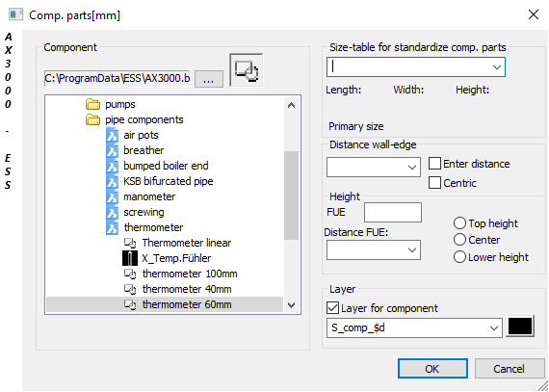This screenshot has width=549, height=392.
Task: Select the X_Temp.Fühler black sensor icon
Action: (130, 258)
